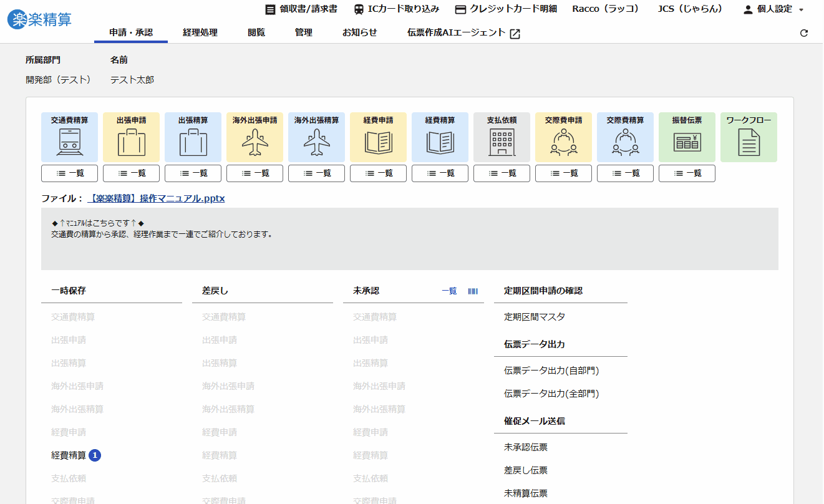824x504 pixels.
Task: Open the 出張精算 briefcase tile
Action: 193,137
